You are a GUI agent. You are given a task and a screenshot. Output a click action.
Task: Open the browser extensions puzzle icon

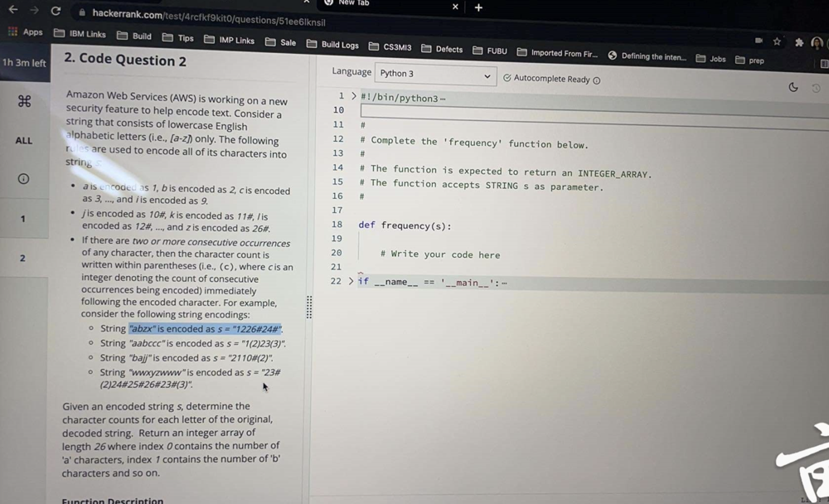(x=799, y=42)
